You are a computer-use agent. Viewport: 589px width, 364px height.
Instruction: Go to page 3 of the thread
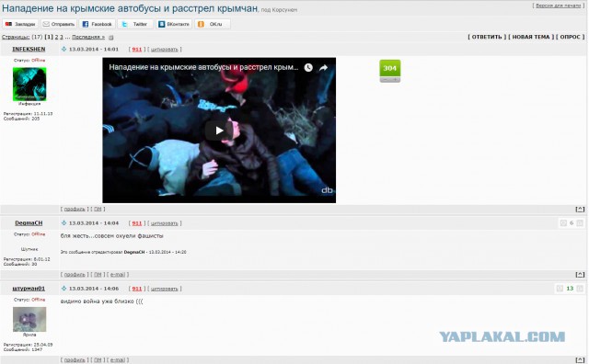[62, 37]
